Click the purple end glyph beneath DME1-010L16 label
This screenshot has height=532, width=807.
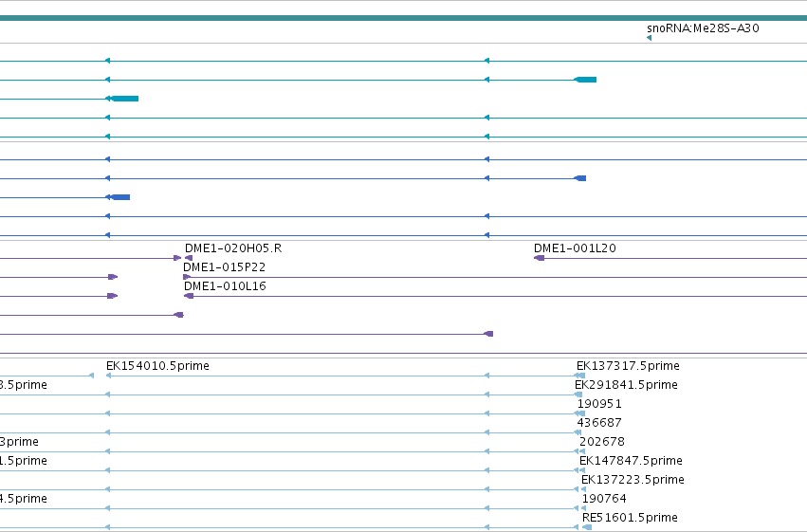point(189,296)
